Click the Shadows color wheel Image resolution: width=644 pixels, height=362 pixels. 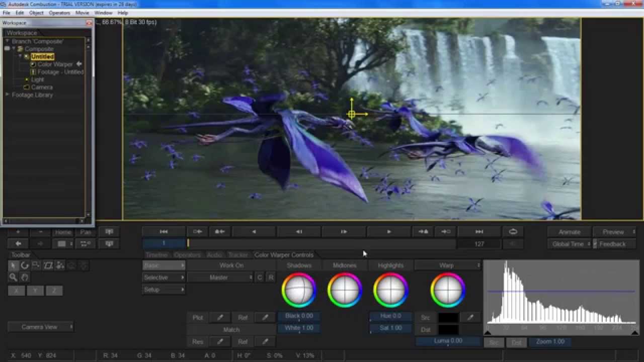pos(299,290)
